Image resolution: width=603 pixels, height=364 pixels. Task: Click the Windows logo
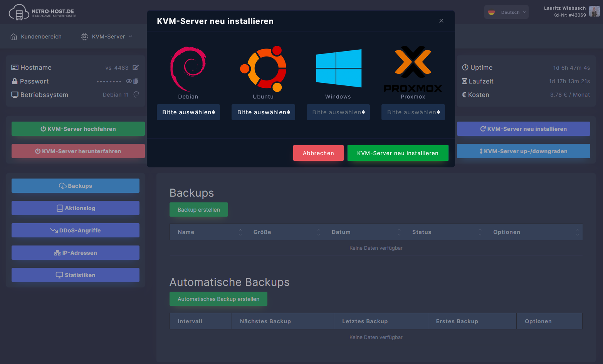click(338, 68)
